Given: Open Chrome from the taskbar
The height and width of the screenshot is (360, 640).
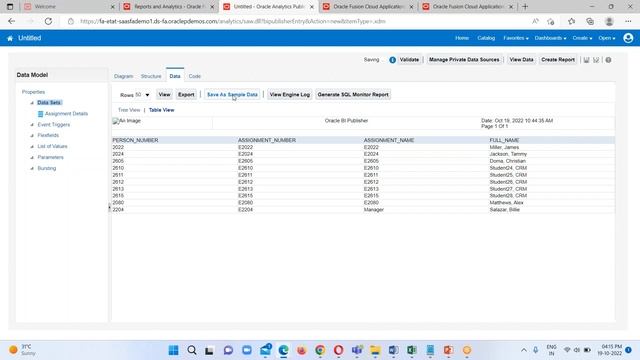Looking at the screenshot, I should pyautogui.click(x=320, y=350).
